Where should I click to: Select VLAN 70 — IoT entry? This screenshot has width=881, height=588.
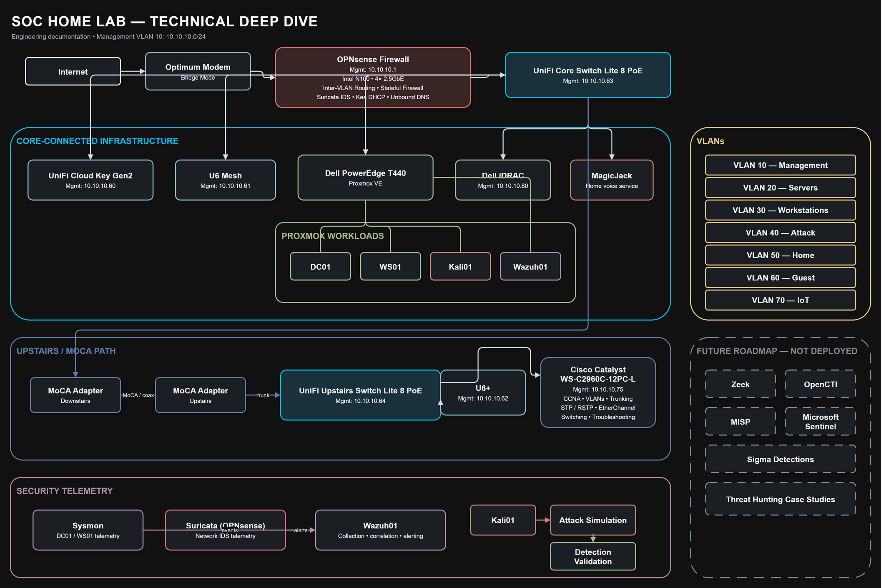tap(781, 300)
